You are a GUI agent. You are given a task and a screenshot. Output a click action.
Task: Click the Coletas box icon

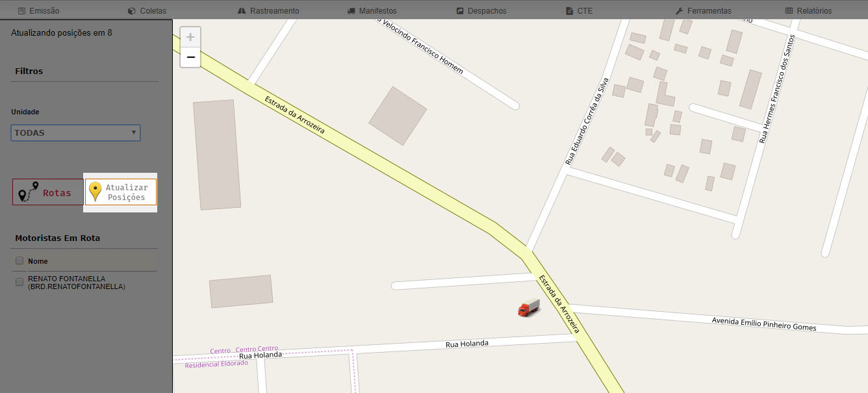pyautogui.click(x=131, y=11)
